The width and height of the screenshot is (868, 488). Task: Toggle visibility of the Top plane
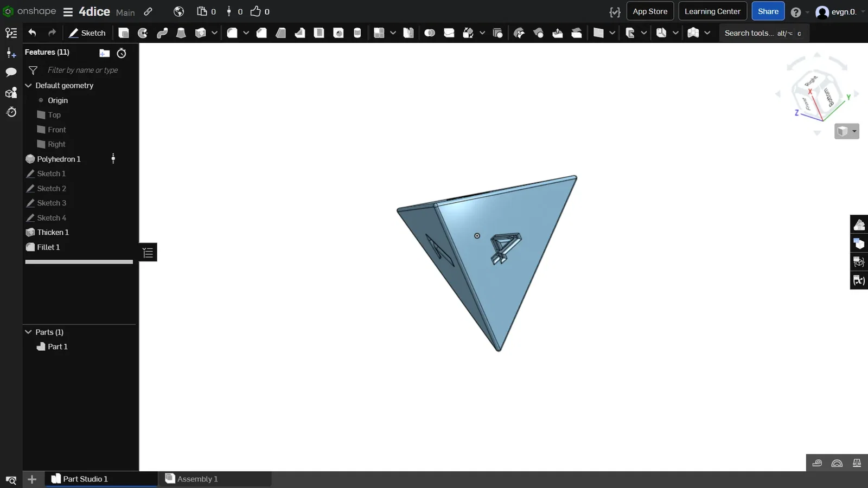pyautogui.click(x=41, y=115)
